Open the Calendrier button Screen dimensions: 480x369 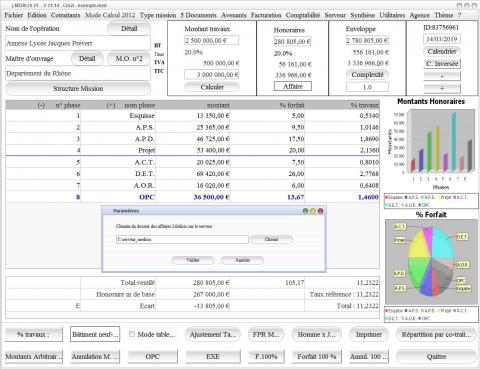pyautogui.click(x=442, y=51)
